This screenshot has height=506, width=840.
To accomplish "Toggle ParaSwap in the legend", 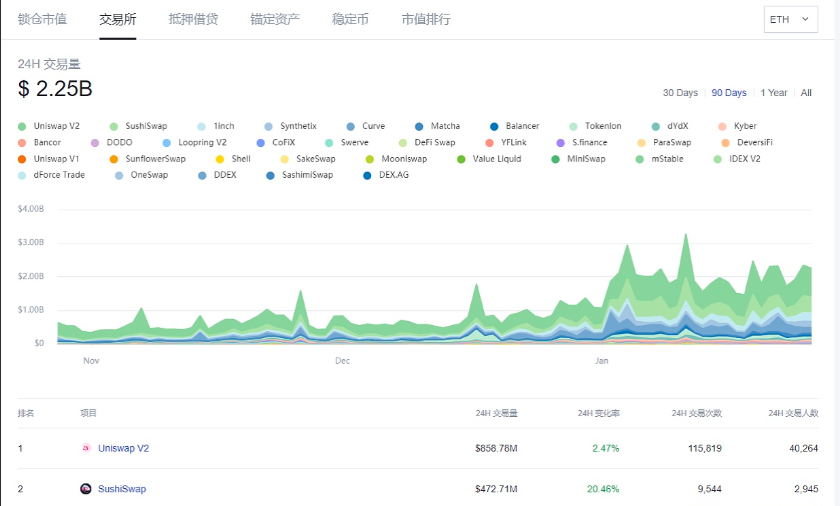I will [664, 142].
